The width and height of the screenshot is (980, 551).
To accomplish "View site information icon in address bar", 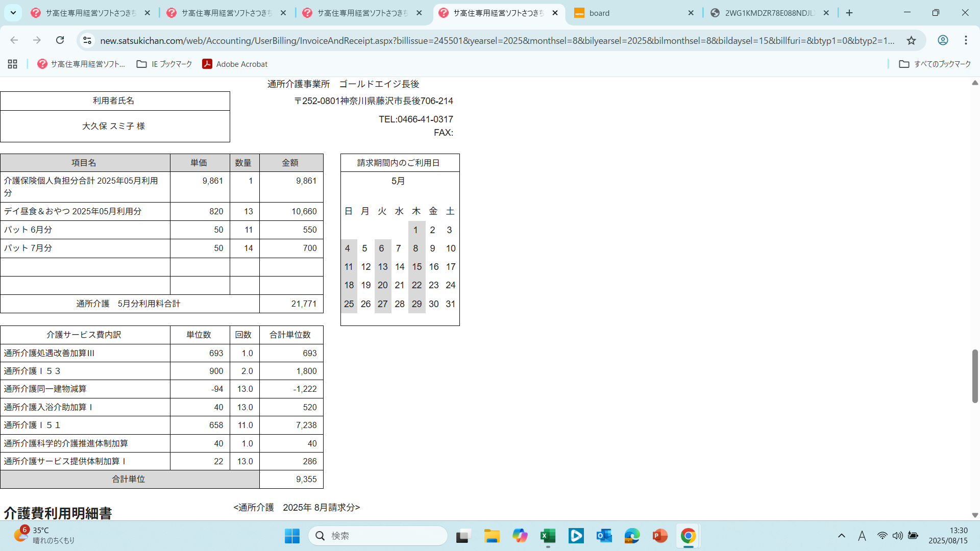I will tap(87, 40).
